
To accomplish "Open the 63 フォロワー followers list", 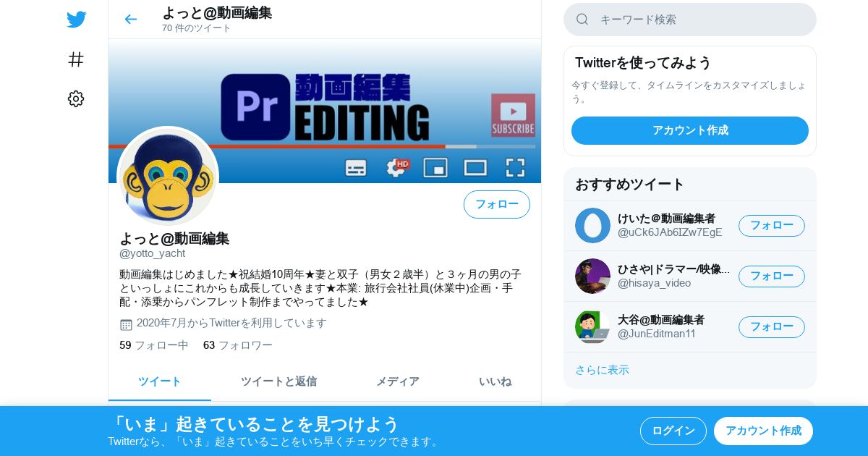I will point(238,345).
